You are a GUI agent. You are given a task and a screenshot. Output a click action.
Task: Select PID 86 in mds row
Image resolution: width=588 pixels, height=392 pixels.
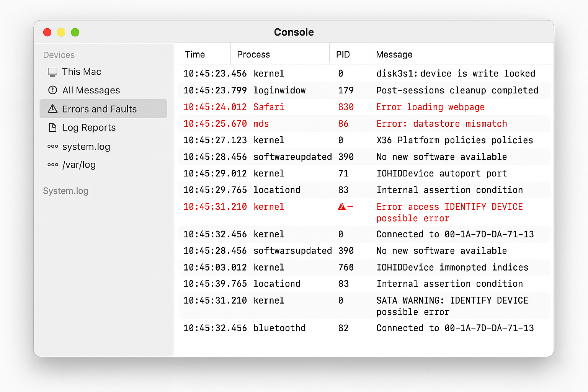tap(343, 124)
